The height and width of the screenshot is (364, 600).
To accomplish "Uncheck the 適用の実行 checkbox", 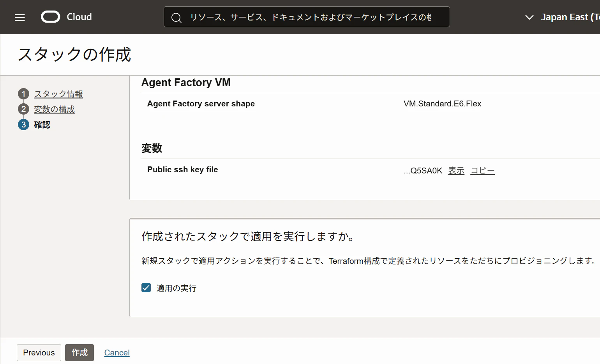I will pos(146,288).
